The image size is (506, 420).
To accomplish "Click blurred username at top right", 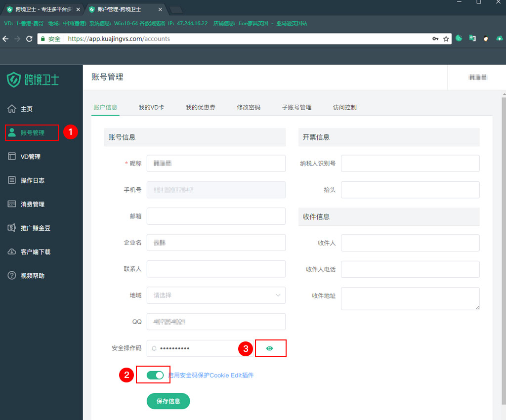I will [x=477, y=77].
